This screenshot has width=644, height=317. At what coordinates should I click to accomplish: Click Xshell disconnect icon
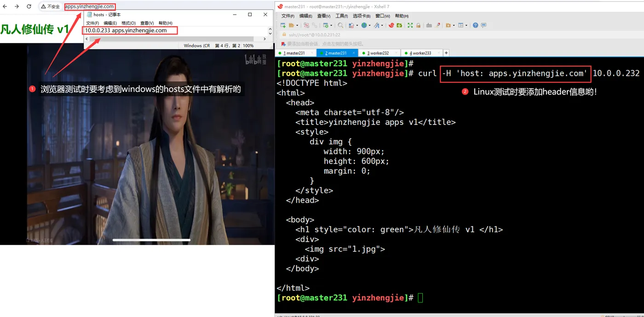pos(306,25)
